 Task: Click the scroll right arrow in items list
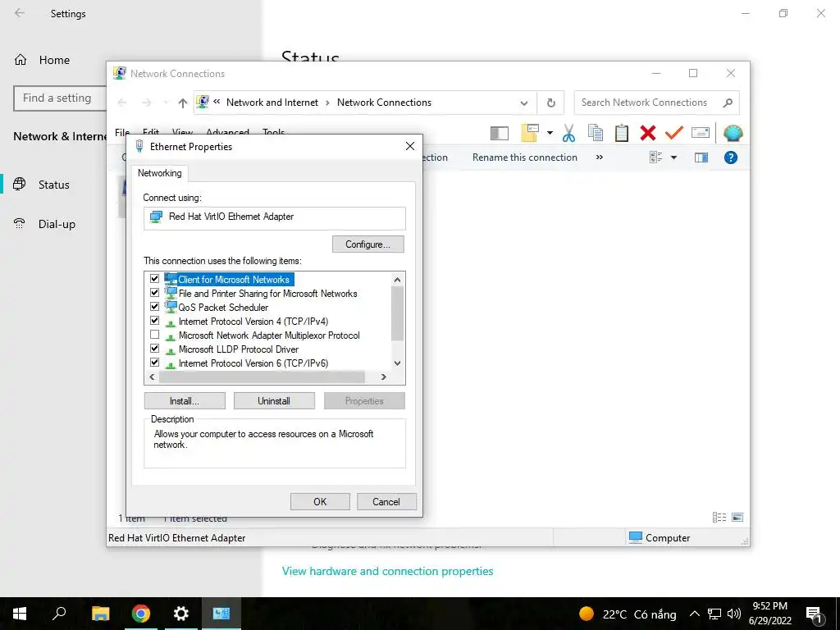coord(384,377)
